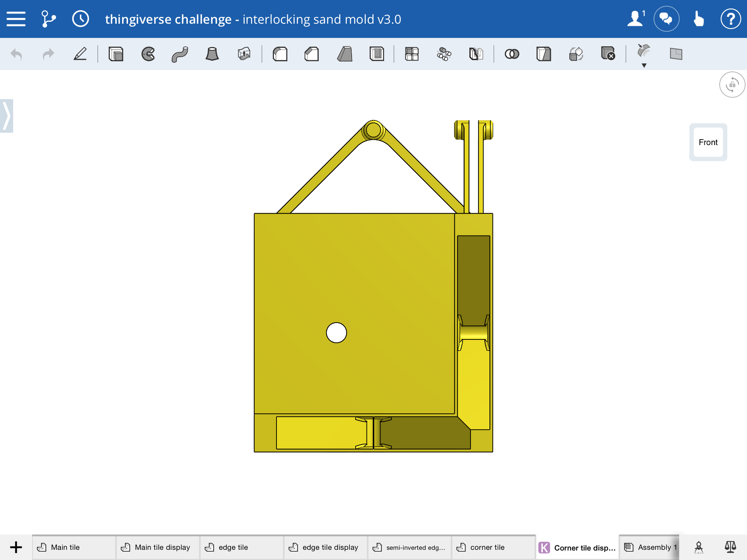Select the Linear pattern tool

click(412, 54)
